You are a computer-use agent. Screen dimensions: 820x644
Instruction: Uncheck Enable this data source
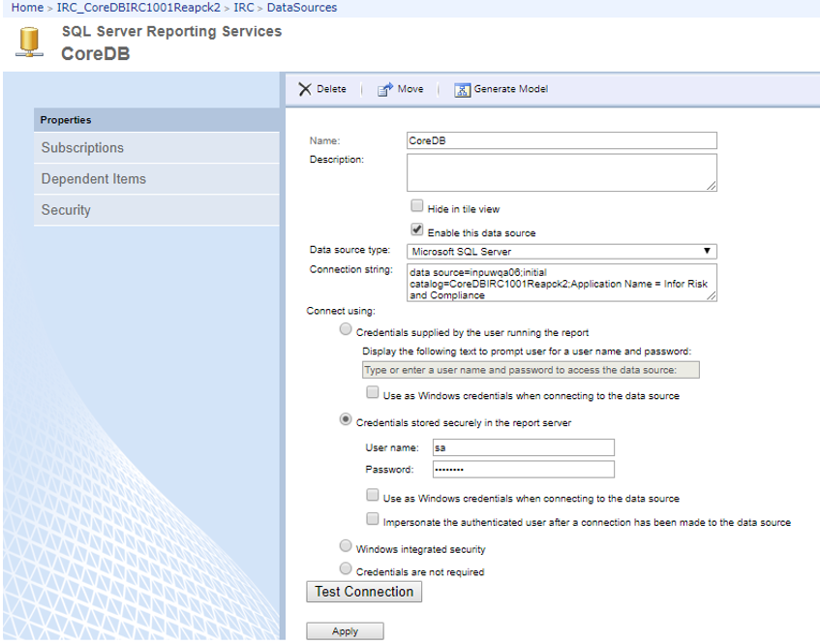pyautogui.click(x=417, y=230)
